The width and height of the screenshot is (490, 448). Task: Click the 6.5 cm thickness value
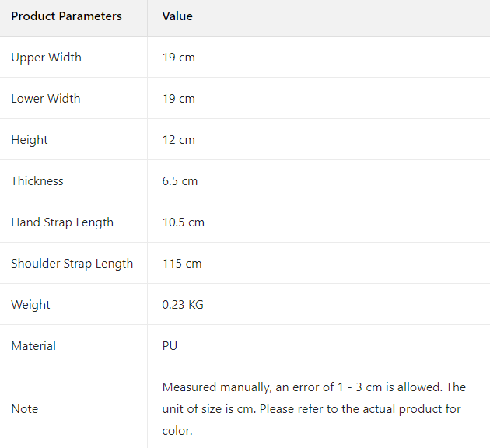(x=180, y=181)
